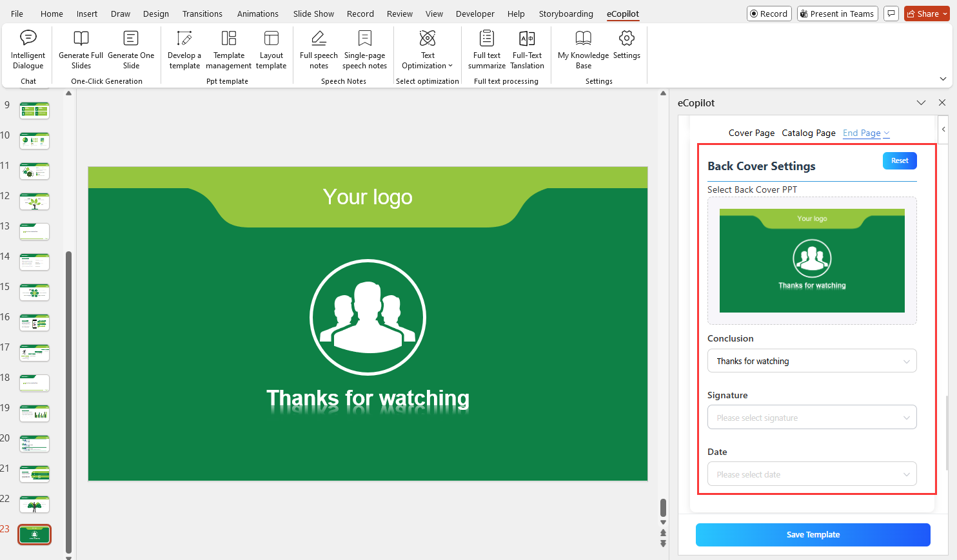
Task: Open the Conclusion dropdown showing Thanks for watching
Action: pos(812,361)
